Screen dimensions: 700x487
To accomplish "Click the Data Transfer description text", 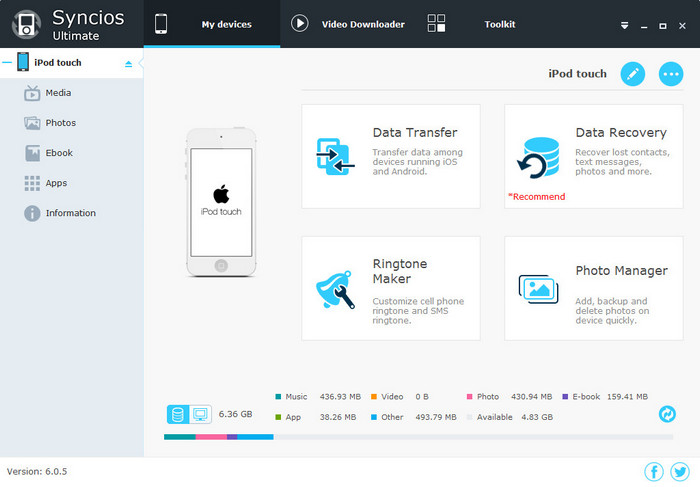I will (x=417, y=162).
